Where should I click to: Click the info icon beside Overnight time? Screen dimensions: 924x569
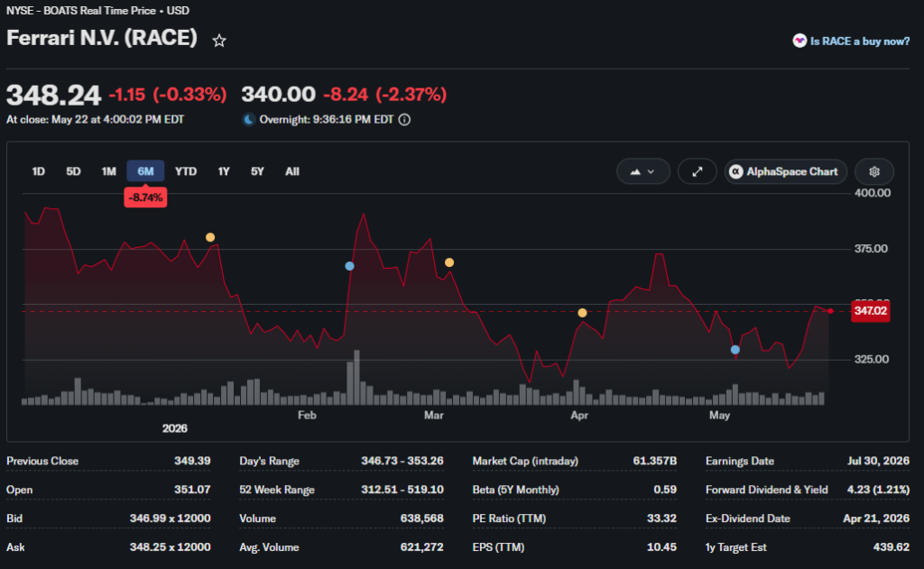coord(404,120)
